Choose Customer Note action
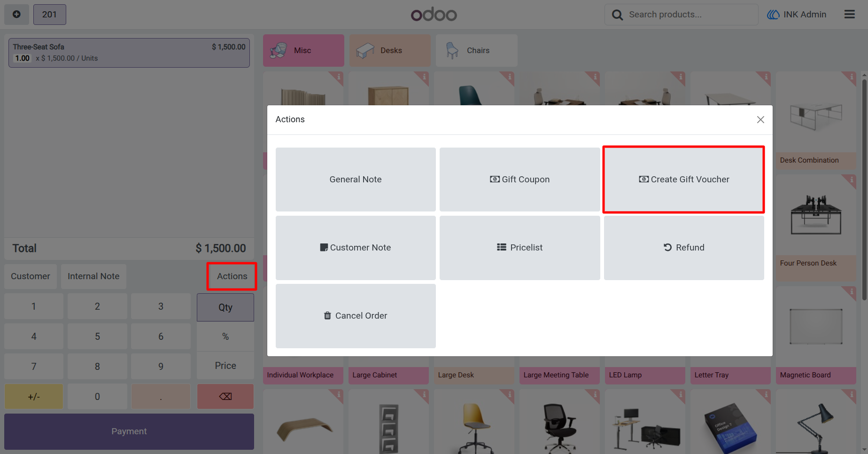Viewport: 868px width, 454px height. pos(356,248)
